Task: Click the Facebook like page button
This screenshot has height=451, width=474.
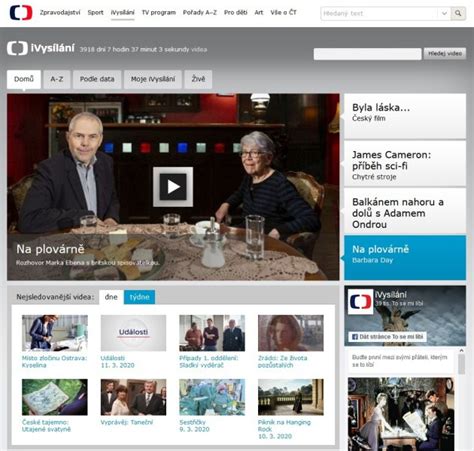Action: point(388,337)
